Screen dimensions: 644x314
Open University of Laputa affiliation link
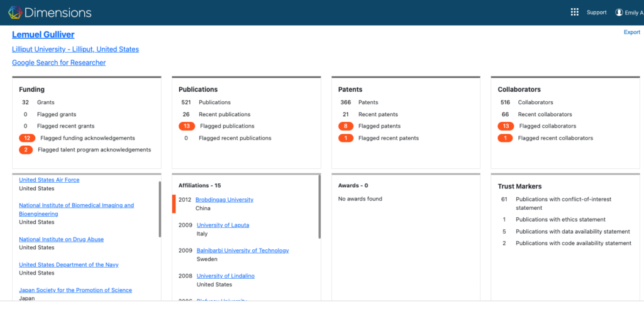point(223,225)
